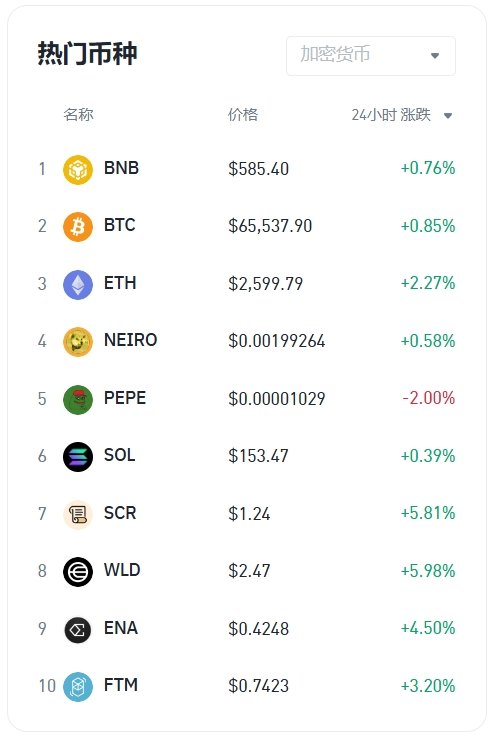
Task: Click WLD's +5.98% change value
Action: tap(428, 571)
